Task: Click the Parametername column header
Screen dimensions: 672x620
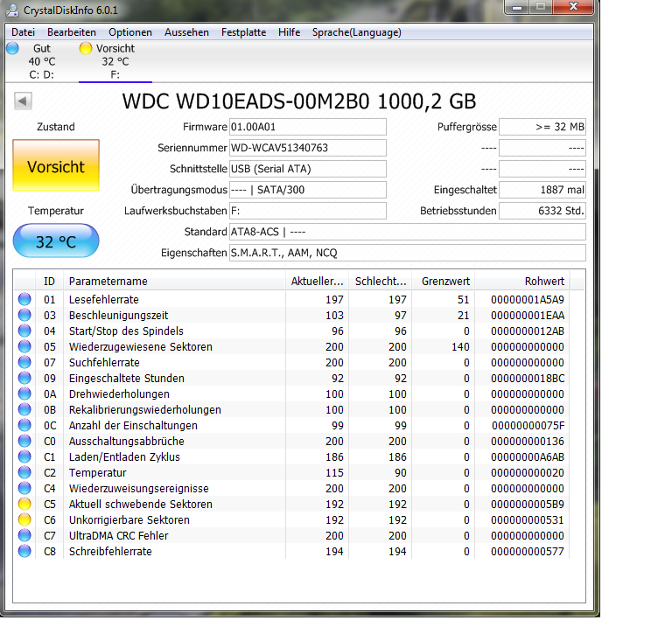Action: click(174, 281)
